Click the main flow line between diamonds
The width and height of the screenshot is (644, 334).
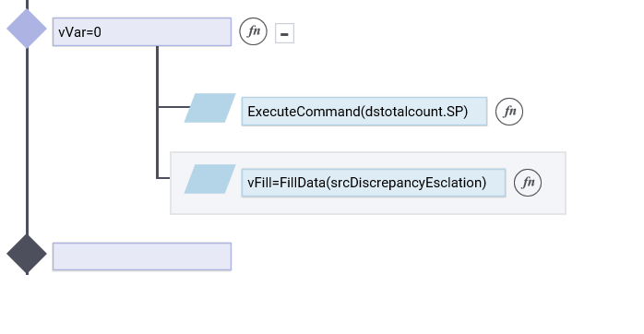[x=27, y=142]
